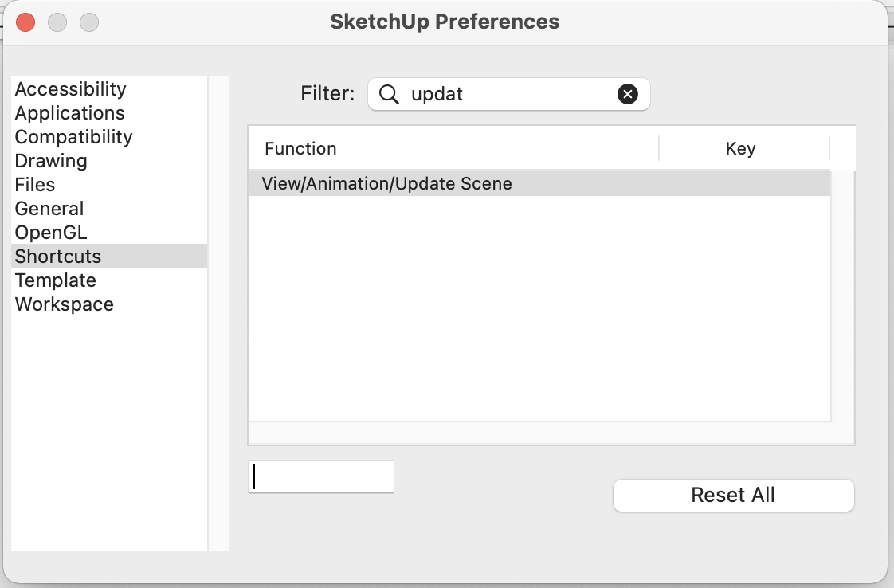Switch to Files preferences
894x588 pixels.
click(x=35, y=185)
